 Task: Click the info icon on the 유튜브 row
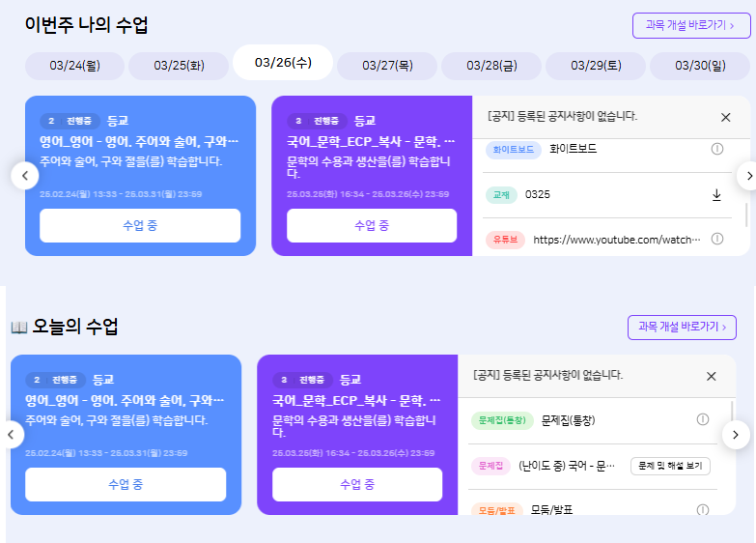pyautogui.click(x=717, y=239)
